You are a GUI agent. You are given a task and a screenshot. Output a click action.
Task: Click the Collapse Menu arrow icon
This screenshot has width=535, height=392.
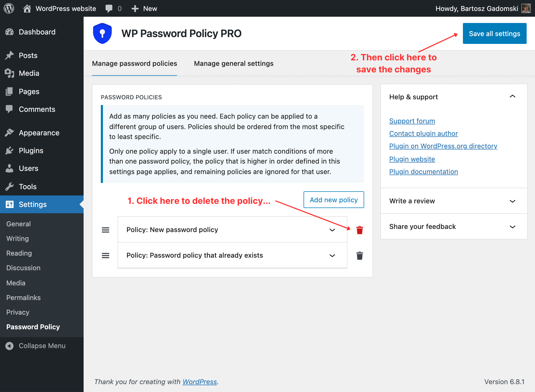point(9,346)
